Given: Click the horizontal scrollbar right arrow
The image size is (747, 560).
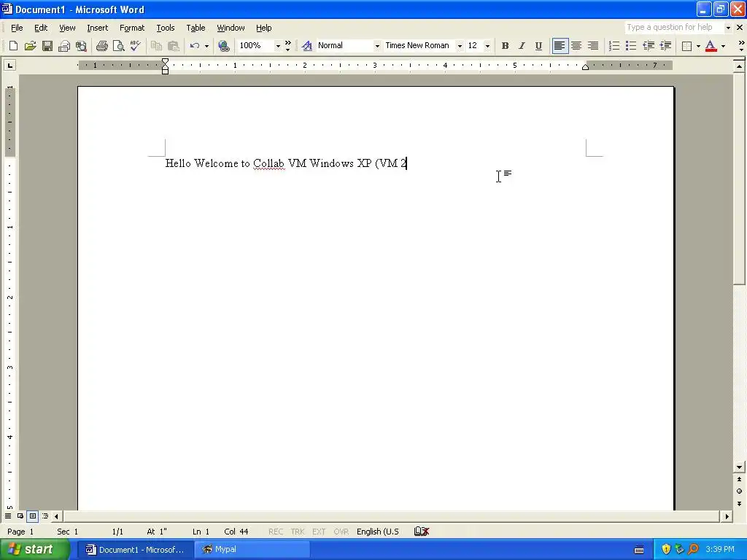Looking at the screenshot, I should 727,516.
